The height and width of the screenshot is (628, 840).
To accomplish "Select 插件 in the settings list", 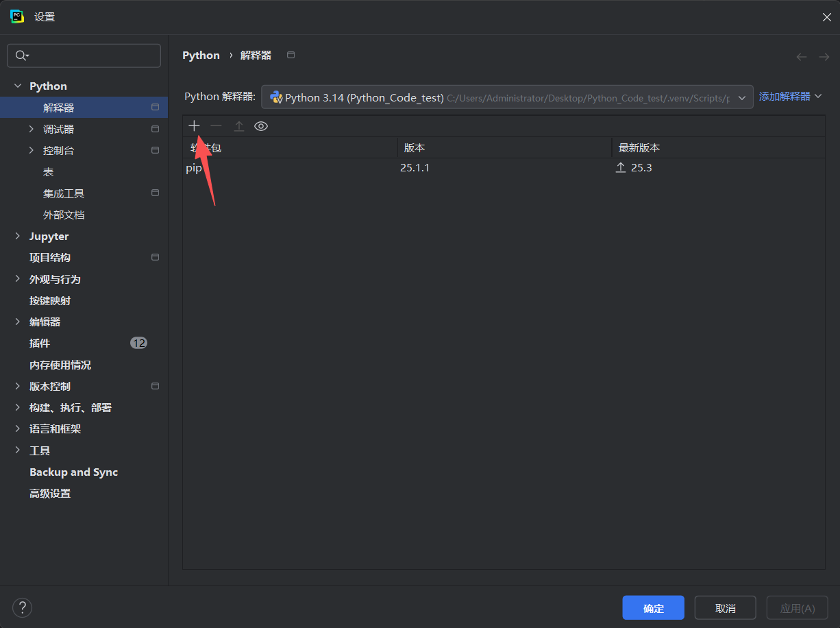I will (40, 343).
